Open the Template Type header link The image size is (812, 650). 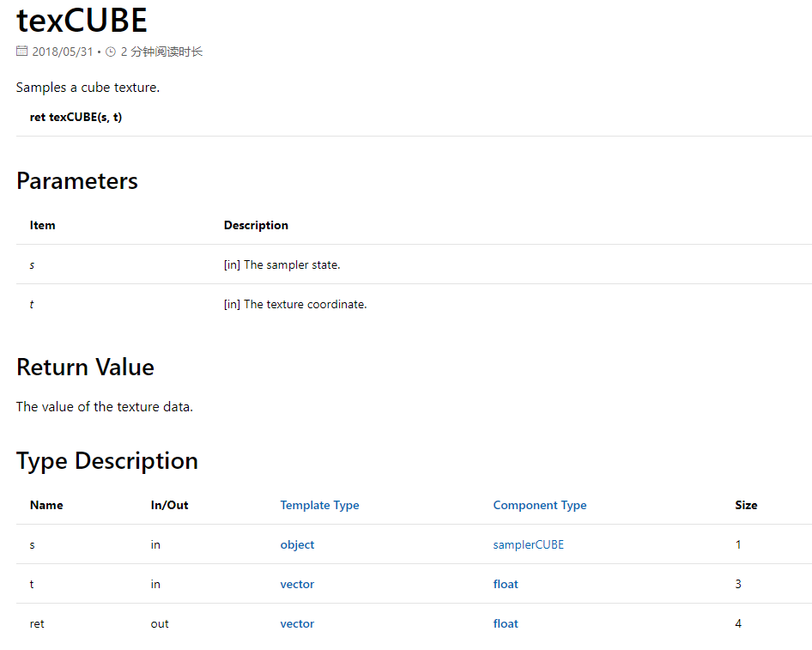point(319,505)
